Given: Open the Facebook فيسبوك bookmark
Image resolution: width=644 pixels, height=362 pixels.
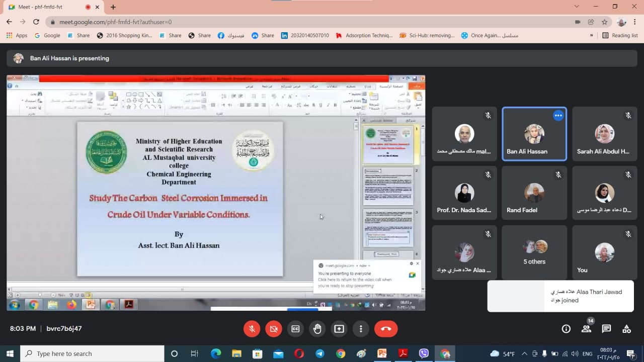Looking at the screenshot, I should pos(231,36).
